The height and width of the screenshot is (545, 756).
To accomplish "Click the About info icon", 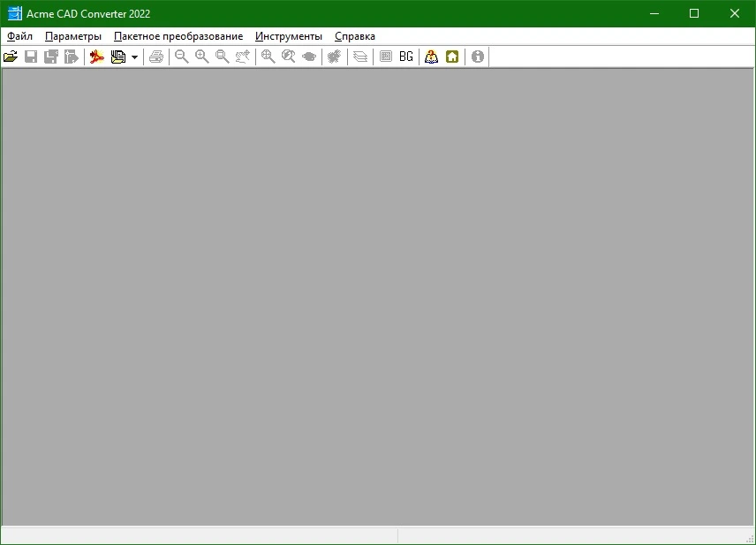I will coord(477,57).
